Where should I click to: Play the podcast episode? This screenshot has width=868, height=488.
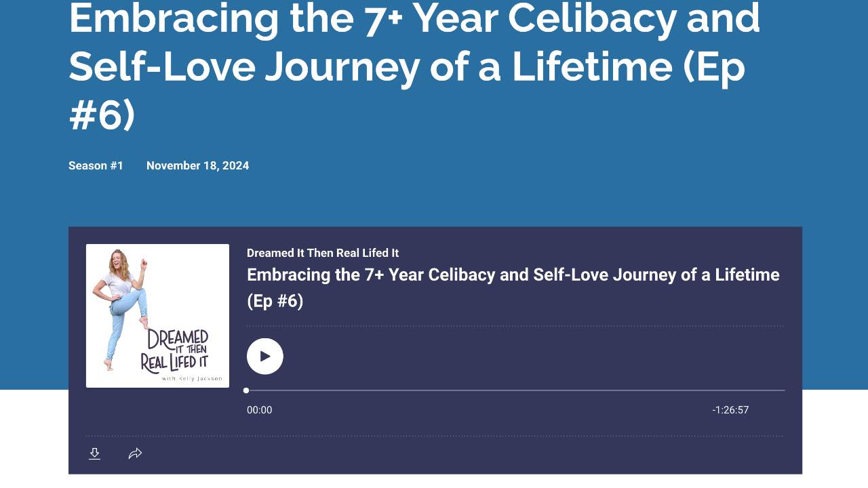coord(265,357)
